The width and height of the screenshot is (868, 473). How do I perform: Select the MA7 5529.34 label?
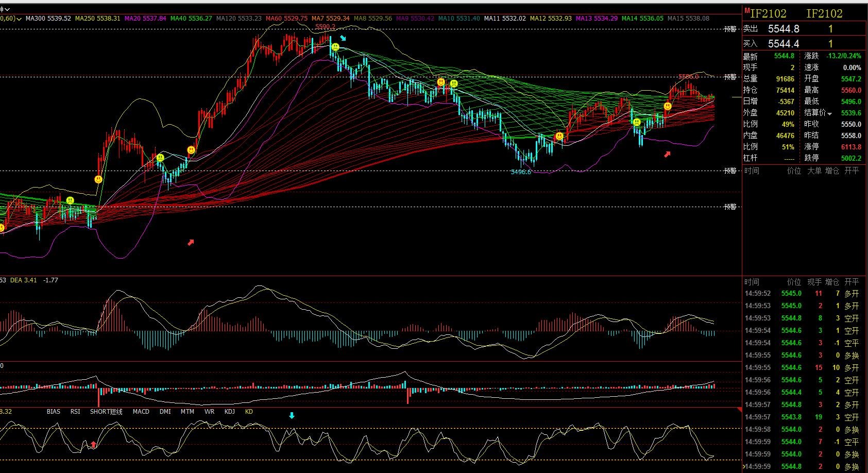331,19
